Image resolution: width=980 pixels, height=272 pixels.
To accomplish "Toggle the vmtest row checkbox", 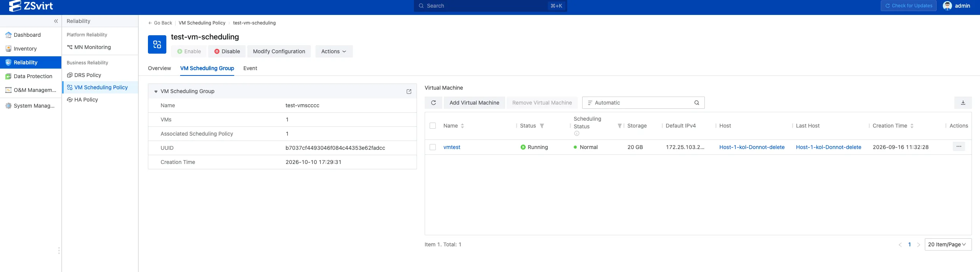I will point(433,147).
